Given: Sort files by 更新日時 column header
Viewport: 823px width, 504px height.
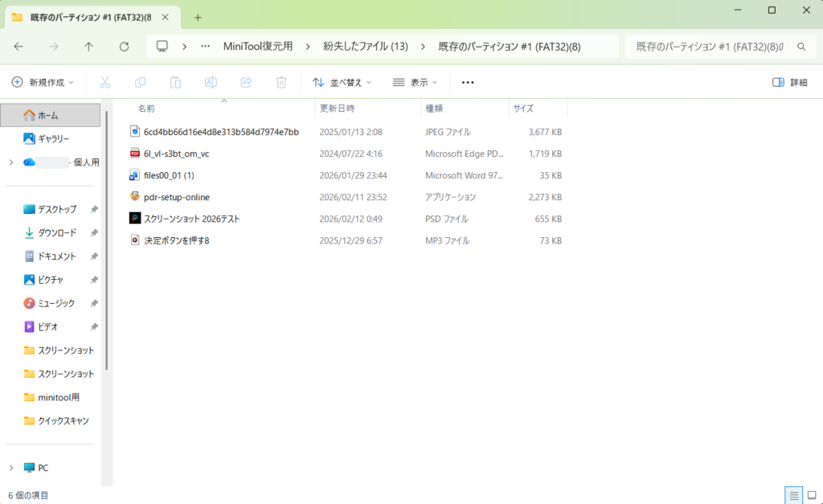Looking at the screenshot, I should point(337,108).
